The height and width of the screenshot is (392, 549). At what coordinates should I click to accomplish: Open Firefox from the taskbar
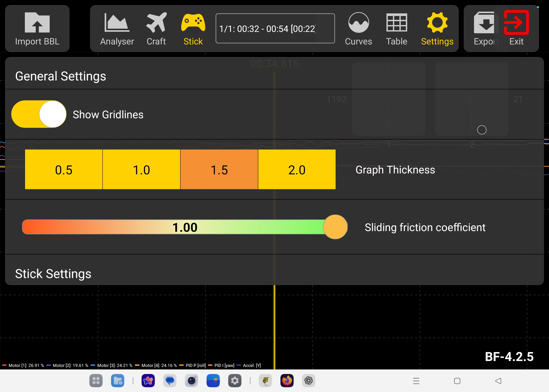click(287, 381)
